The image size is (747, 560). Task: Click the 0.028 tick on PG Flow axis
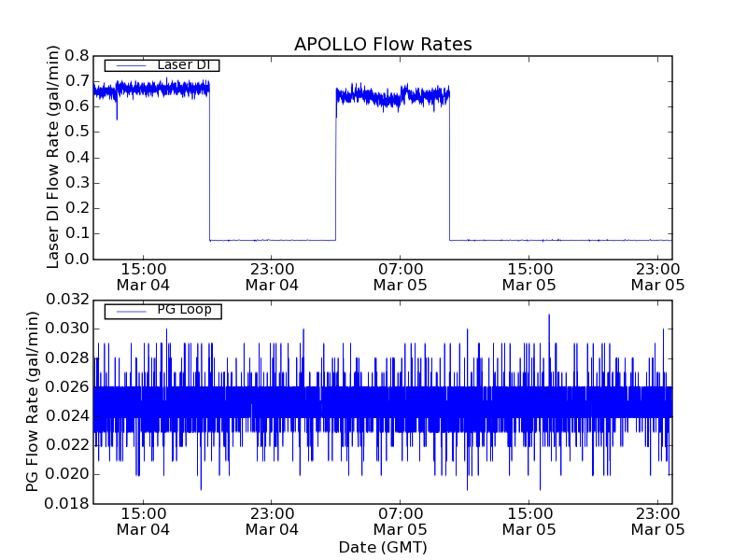[x=67, y=358]
